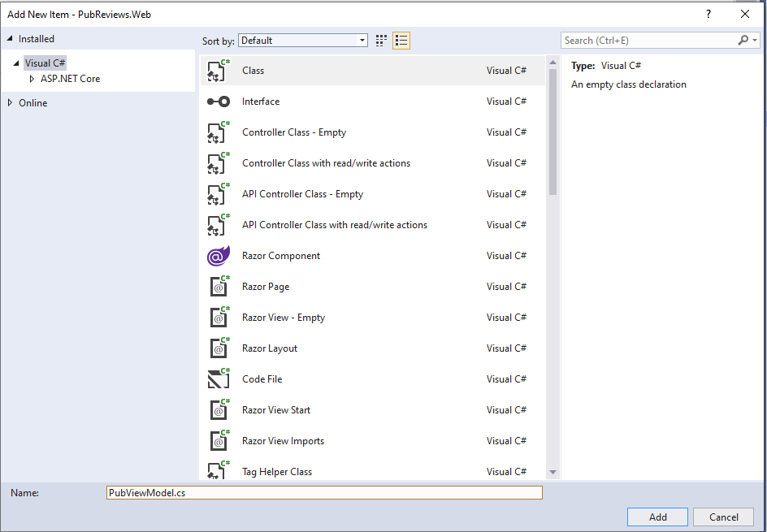Switch templates to medium icons view
Screen dimensions: 767x532
click(x=380, y=40)
